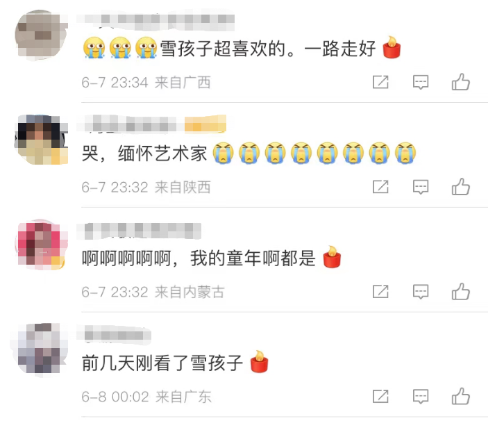Open the avatar of the 广东 commenter
Viewport: 504px width, 421px height.
[40, 349]
